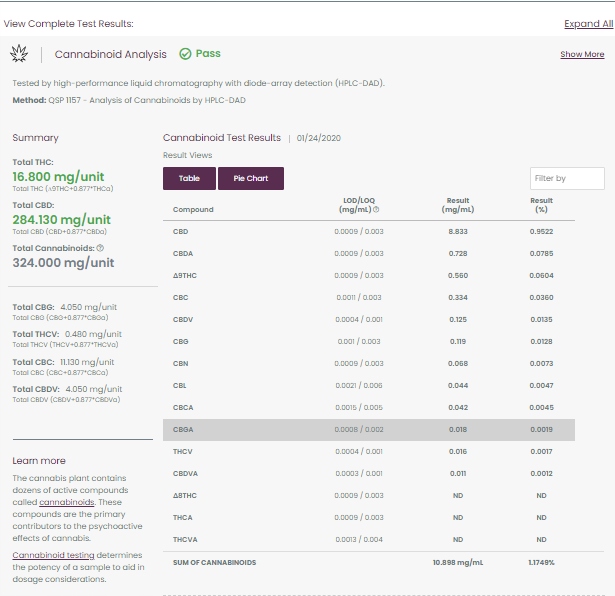
Task: Open the cannabinoids link in Learn more
Action: click(x=74, y=502)
